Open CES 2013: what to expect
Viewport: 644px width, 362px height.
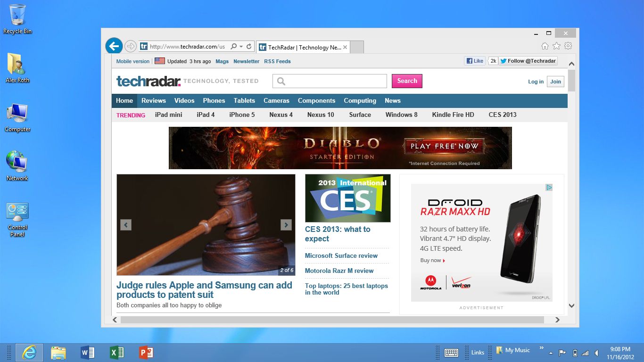click(x=338, y=234)
